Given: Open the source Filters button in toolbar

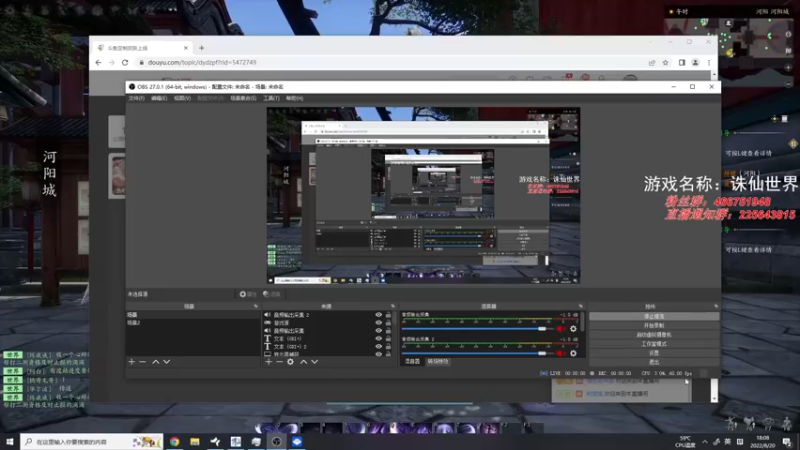Looking at the screenshot, I should (271, 294).
